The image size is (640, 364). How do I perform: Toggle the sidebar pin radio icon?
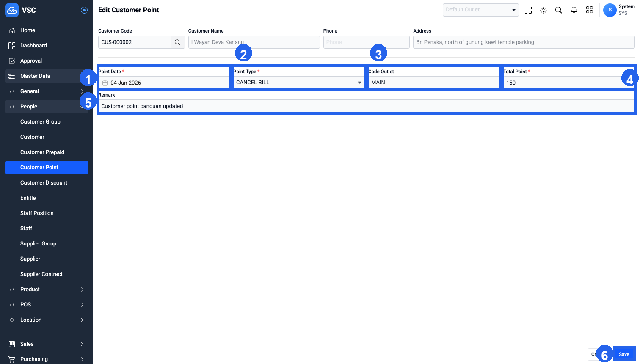84,10
